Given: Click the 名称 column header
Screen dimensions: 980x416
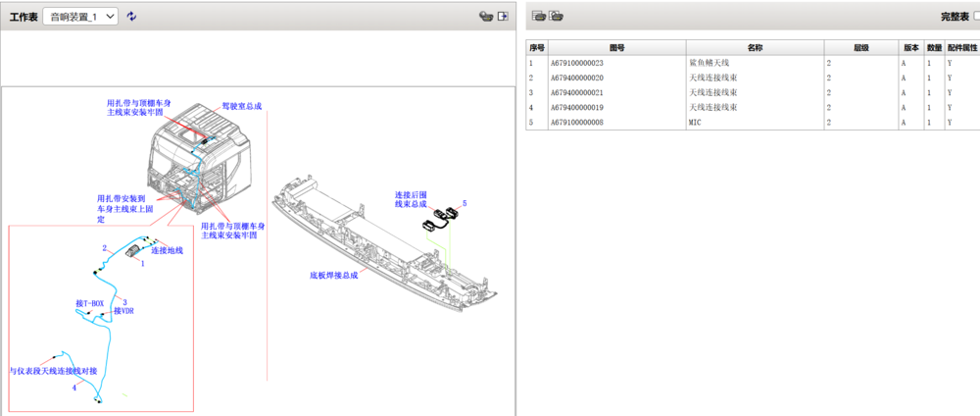Looking at the screenshot, I should (755, 47).
